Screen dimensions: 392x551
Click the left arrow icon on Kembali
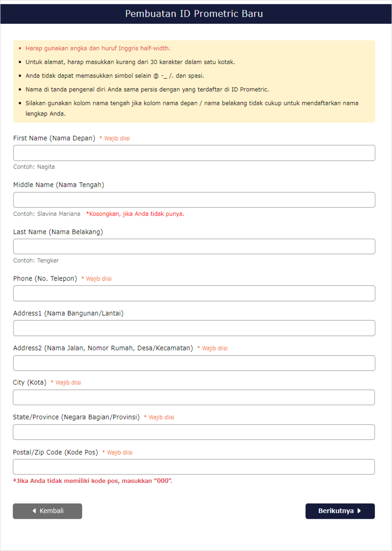click(x=34, y=511)
